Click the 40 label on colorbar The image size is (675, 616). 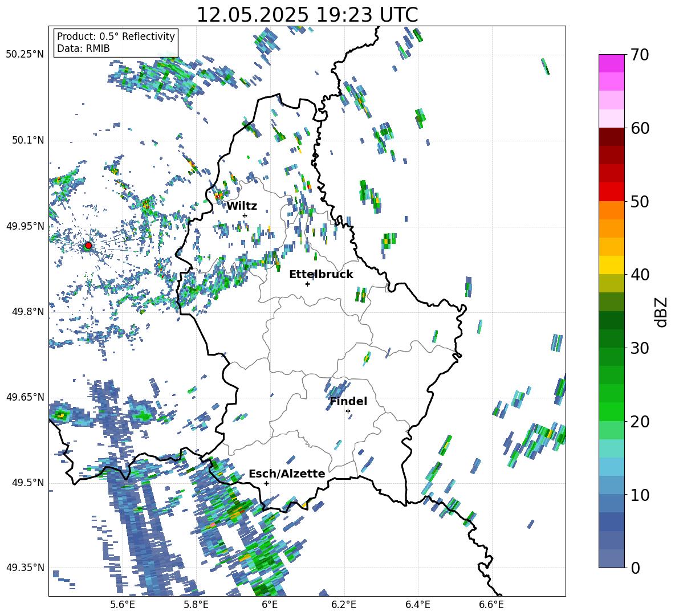point(640,275)
